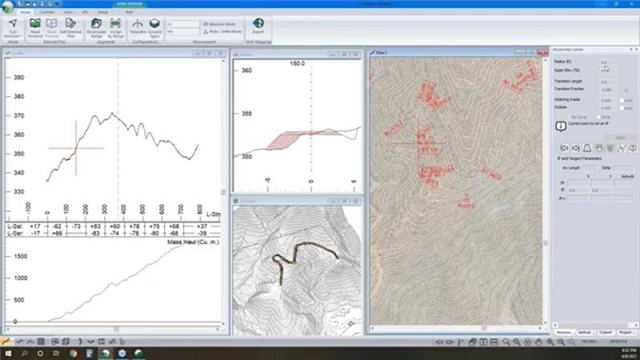The width and height of the screenshot is (640, 360).
Task: Click the Apply button in curve panel
Action: coord(620,138)
